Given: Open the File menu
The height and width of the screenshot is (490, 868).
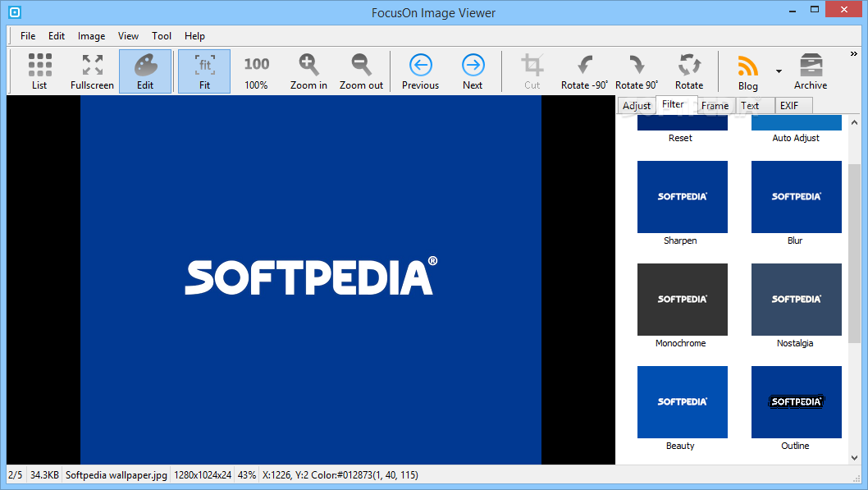Looking at the screenshot, I should click(28, 36).
